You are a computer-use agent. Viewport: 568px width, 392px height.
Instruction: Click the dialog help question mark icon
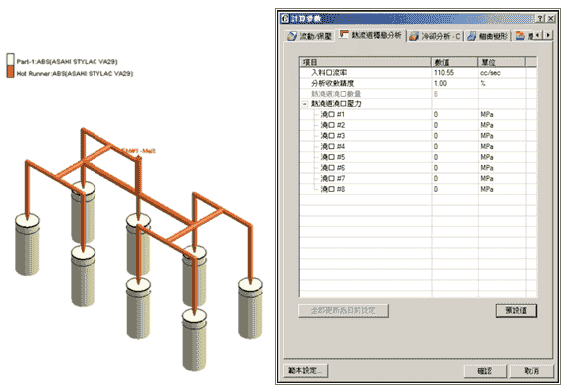540,18
